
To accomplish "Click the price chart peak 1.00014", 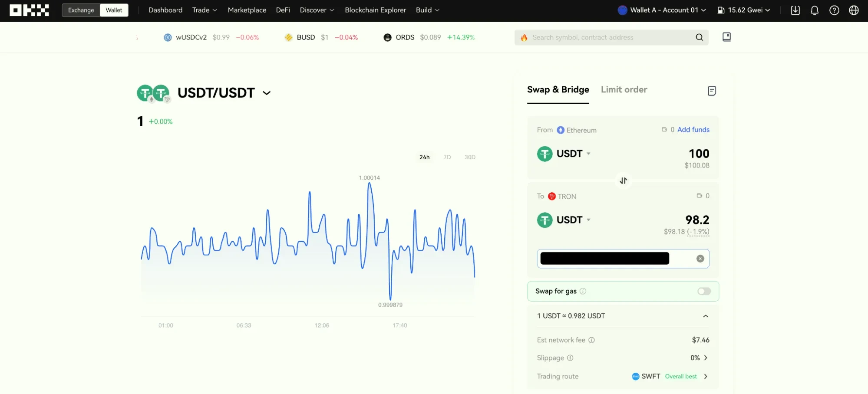I will tap(370, 178).
